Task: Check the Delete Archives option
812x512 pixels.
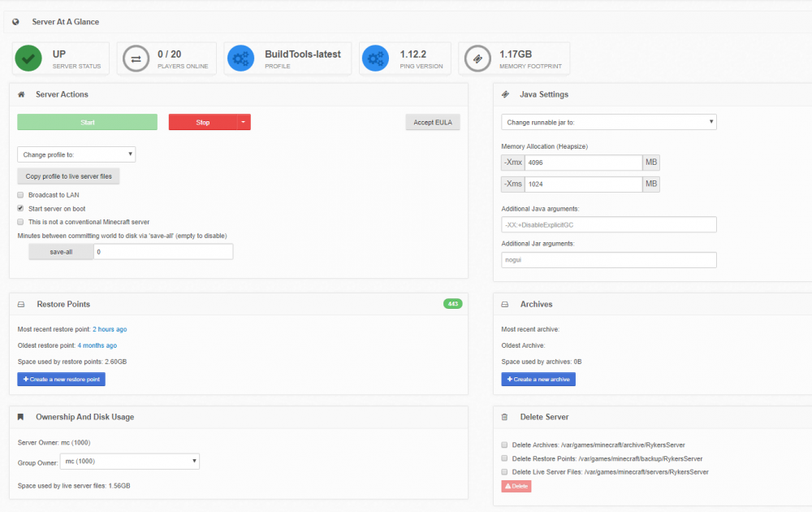Action: [x=504, y=445]
